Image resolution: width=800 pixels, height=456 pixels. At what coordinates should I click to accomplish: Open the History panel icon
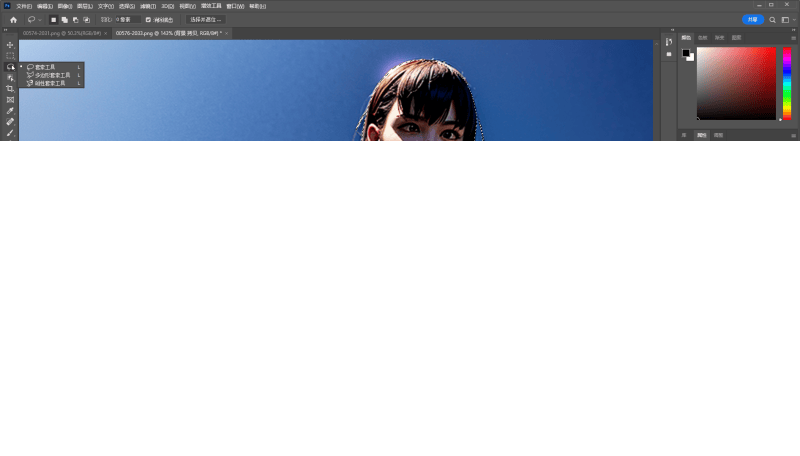tap(669, 42)
